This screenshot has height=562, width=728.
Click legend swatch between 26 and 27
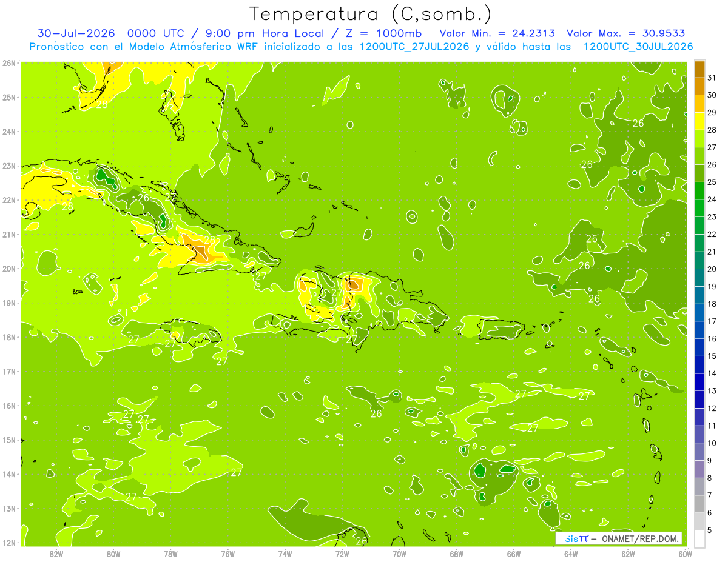point(699,156)
